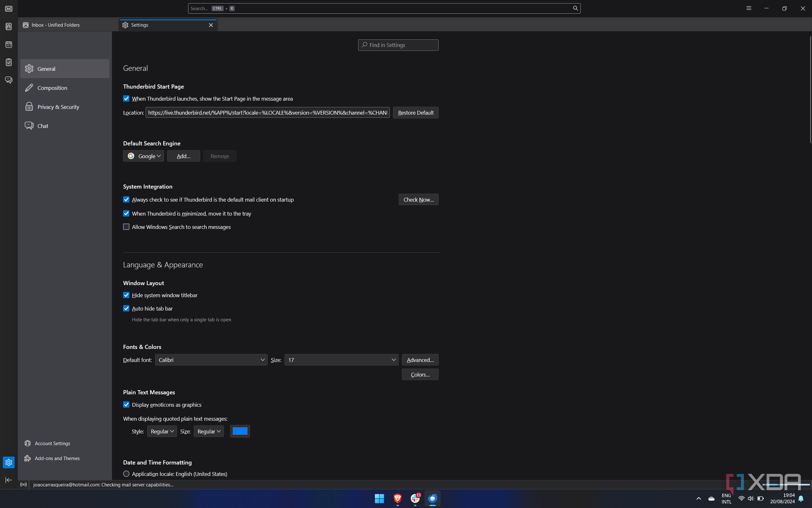Click the Account Settings icon link

point(28,444)
